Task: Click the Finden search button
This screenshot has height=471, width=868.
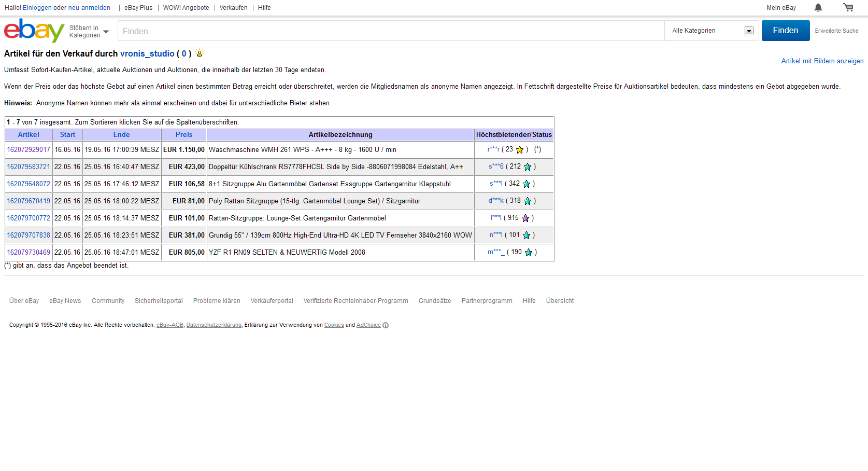Action: pyautogui.click(x=786, y=31)
